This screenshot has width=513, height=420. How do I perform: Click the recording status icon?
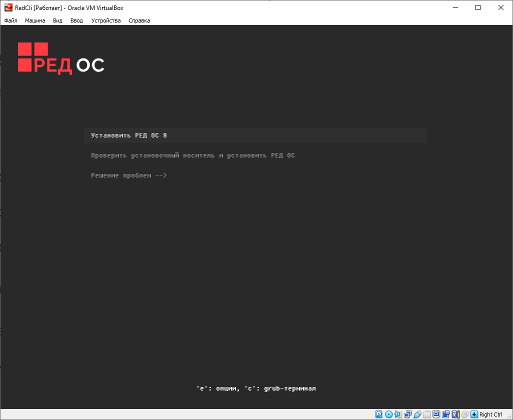pyautogui.click(x=445, y=414)
